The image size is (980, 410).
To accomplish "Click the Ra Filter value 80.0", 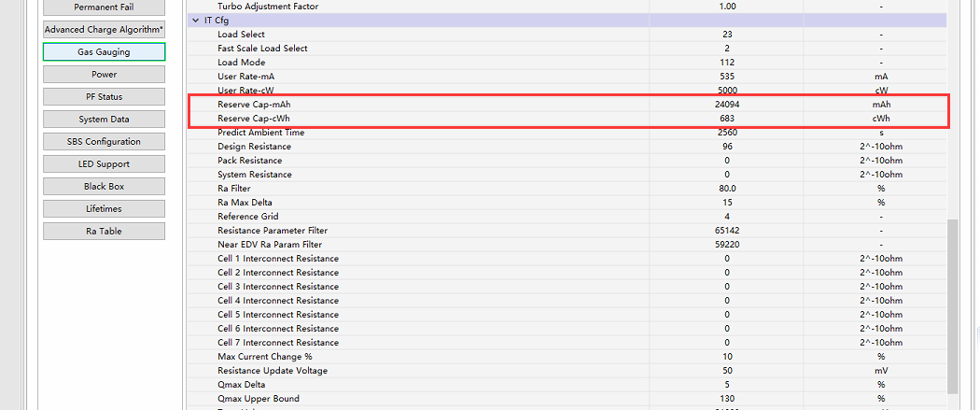I will pos(726,188).
